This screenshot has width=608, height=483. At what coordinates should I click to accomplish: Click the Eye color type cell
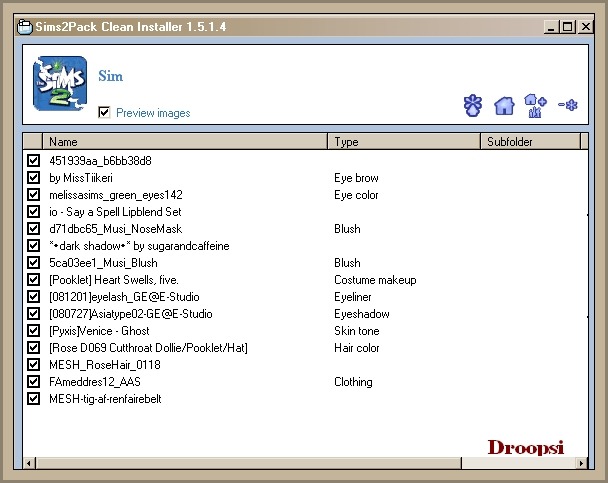[356, 195]
